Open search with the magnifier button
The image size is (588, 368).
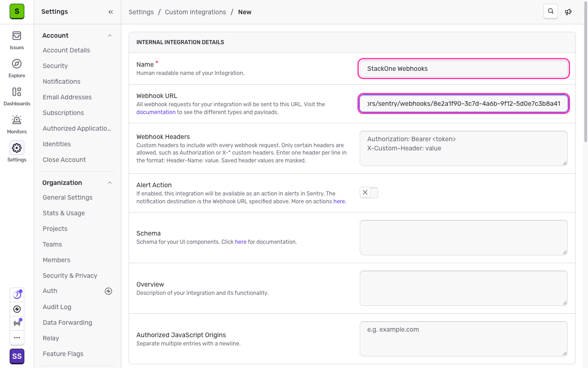coord(551,11)
